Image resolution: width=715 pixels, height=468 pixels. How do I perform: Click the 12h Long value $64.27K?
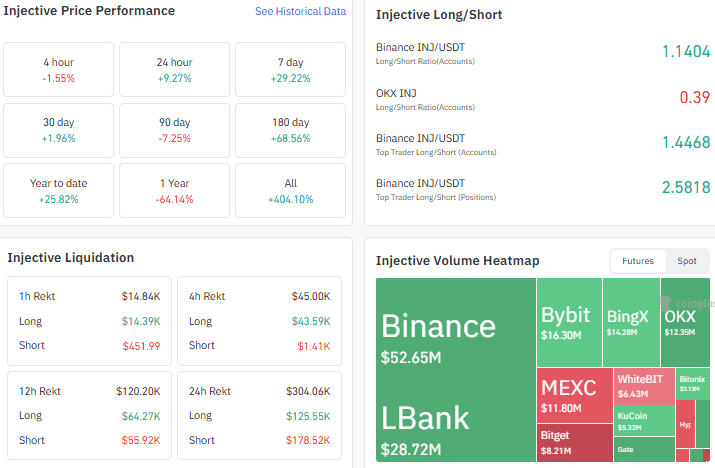point(141,416)
